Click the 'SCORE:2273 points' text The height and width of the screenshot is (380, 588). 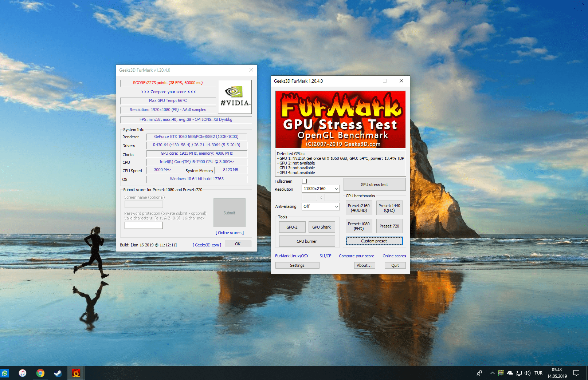[168, 83]
